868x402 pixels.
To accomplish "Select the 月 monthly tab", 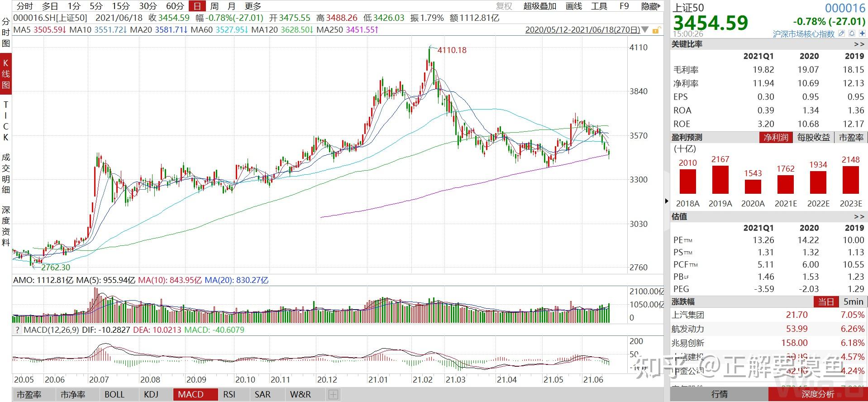I will pyautogui.click(x=231, y=6).
